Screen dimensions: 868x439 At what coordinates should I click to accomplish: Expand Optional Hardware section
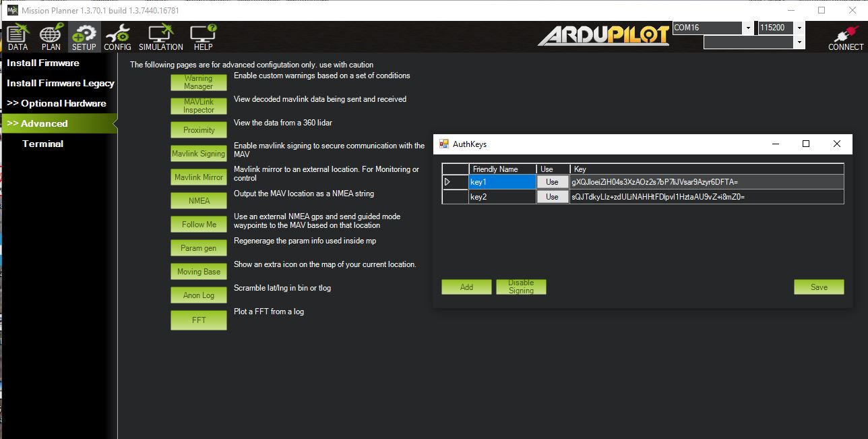click(57, 104)
